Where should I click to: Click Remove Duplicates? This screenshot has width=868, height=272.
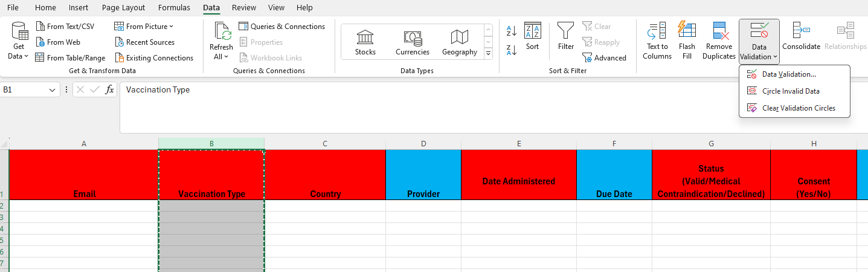pyautogui.click(x=719, y=41)
